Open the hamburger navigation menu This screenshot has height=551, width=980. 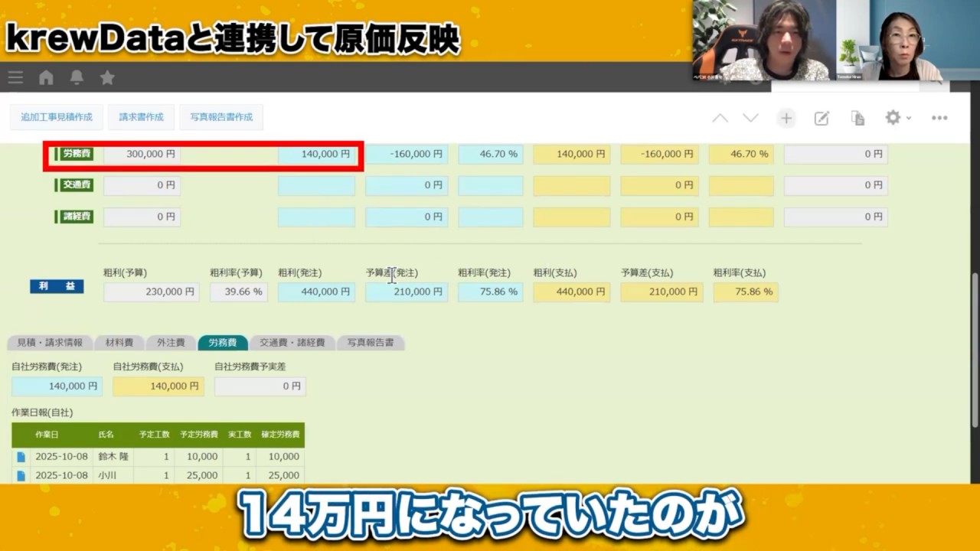[x=15, y=77]
